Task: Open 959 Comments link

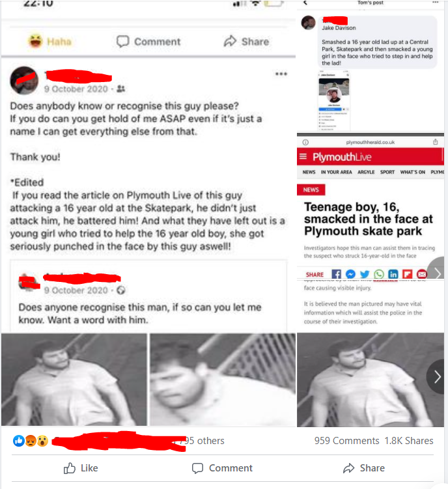Action: coord(346,441)
